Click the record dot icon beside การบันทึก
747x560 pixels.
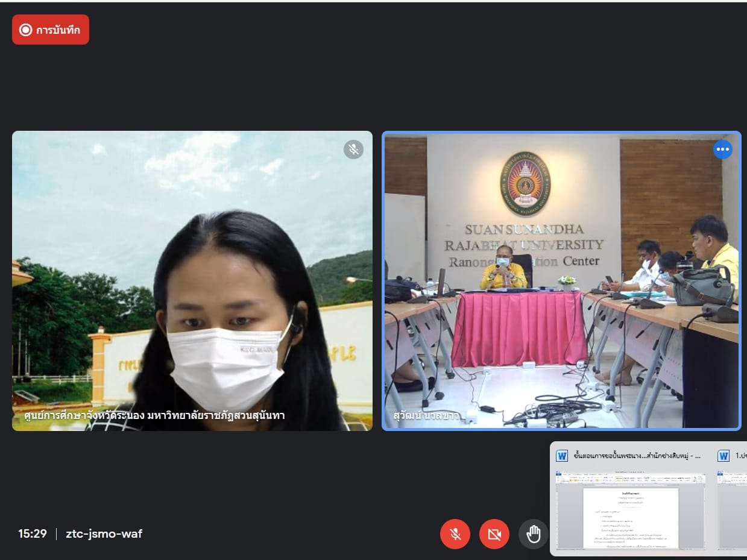[x=25, y=30]
